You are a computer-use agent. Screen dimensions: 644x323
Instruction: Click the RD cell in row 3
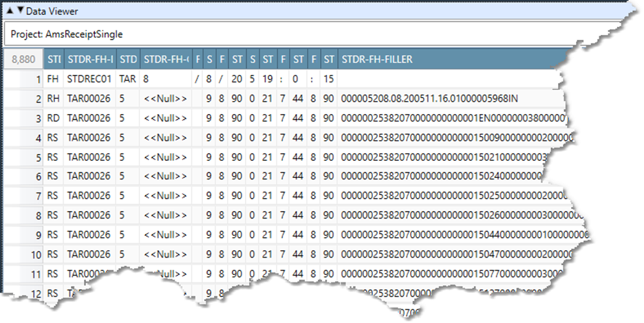[54, 118]
